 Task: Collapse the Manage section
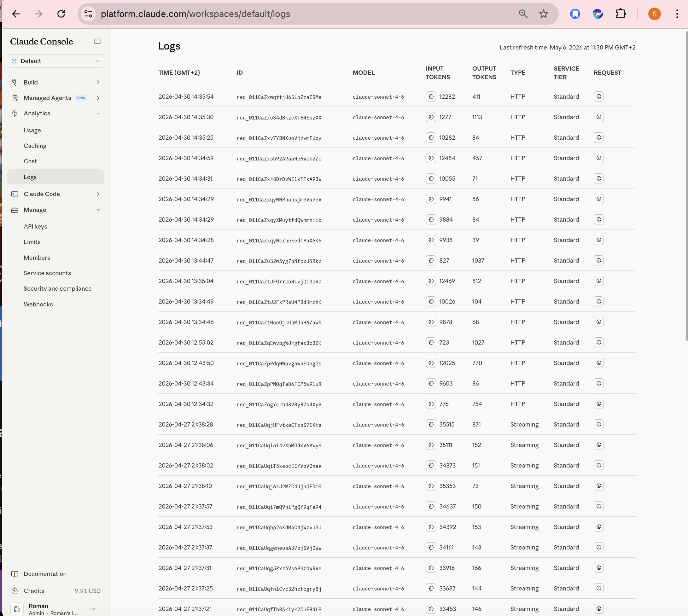coord(55,210)
